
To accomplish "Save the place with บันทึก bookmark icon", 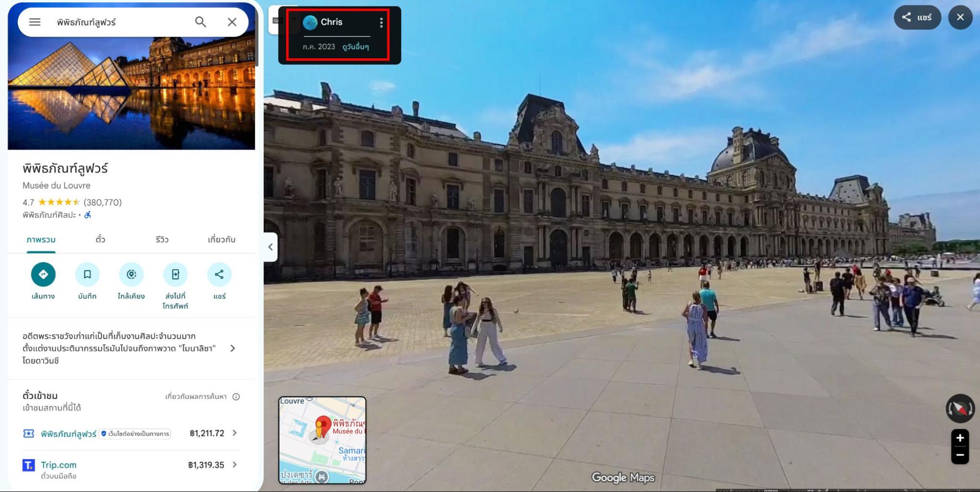I will [87, 274].
